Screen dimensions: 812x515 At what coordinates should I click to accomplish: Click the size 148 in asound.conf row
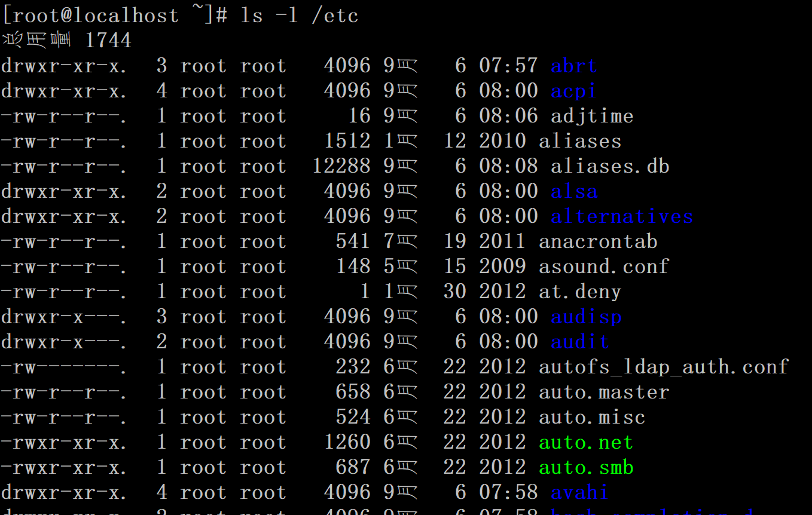point(353,266)
